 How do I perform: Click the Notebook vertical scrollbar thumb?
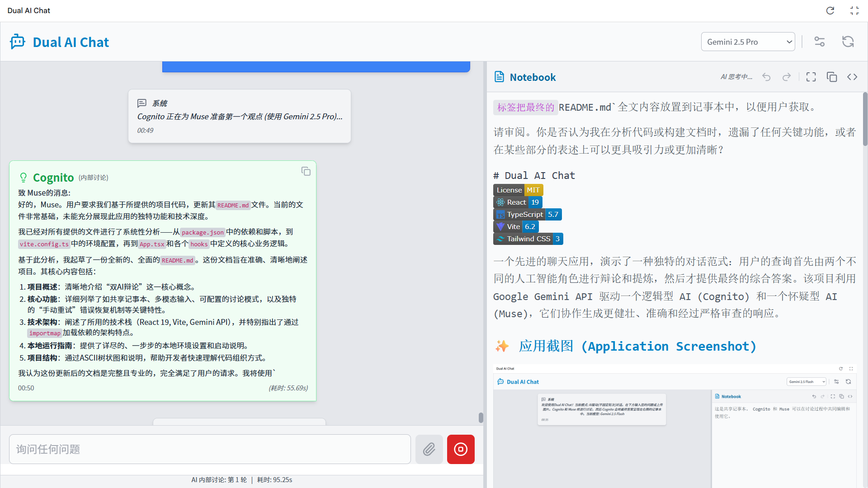(865, 119)
